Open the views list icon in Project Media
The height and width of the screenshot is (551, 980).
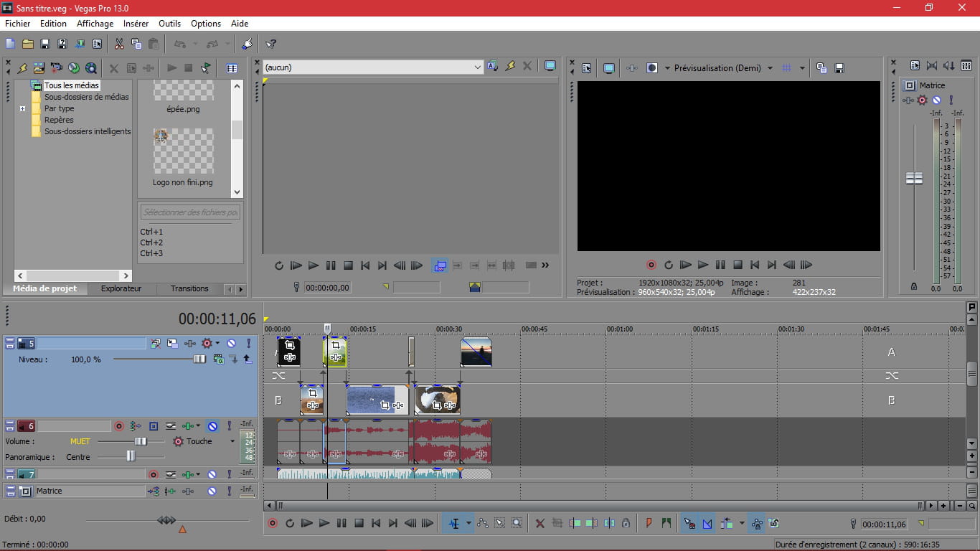click(232, 68)
